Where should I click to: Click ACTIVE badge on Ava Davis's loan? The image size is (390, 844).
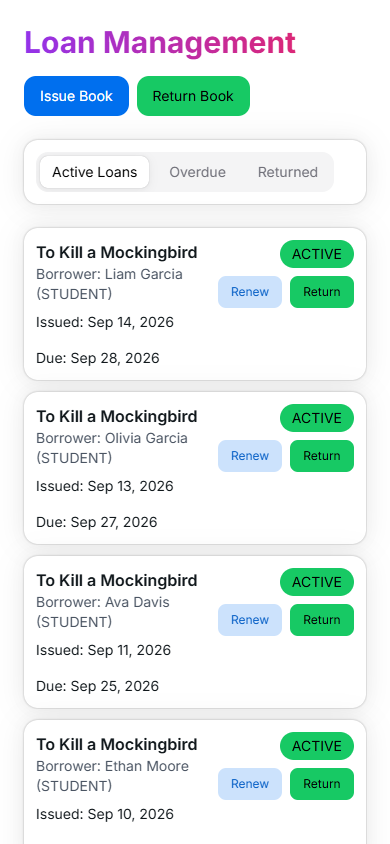(317, 582)
